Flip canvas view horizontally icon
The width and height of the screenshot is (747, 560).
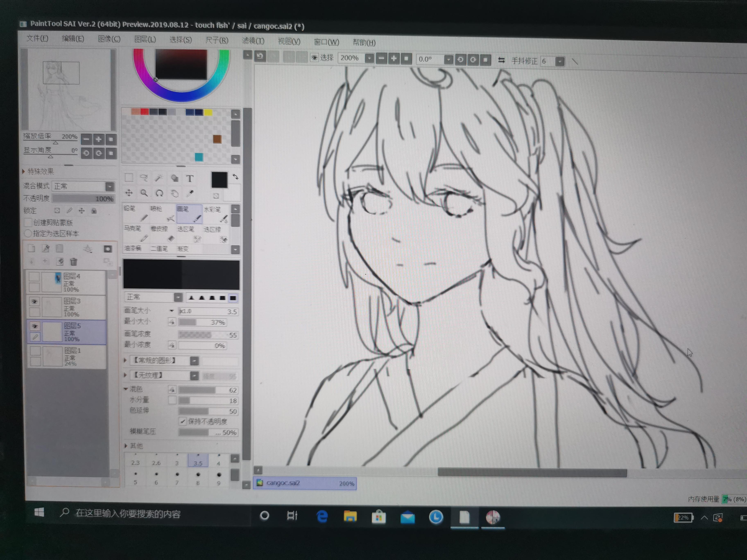(501, 60)
